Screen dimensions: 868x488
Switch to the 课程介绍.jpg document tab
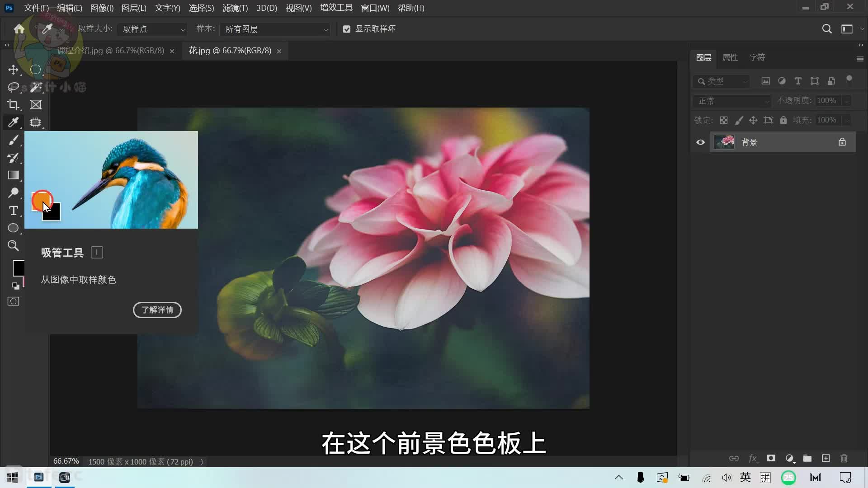pos(111,51)
